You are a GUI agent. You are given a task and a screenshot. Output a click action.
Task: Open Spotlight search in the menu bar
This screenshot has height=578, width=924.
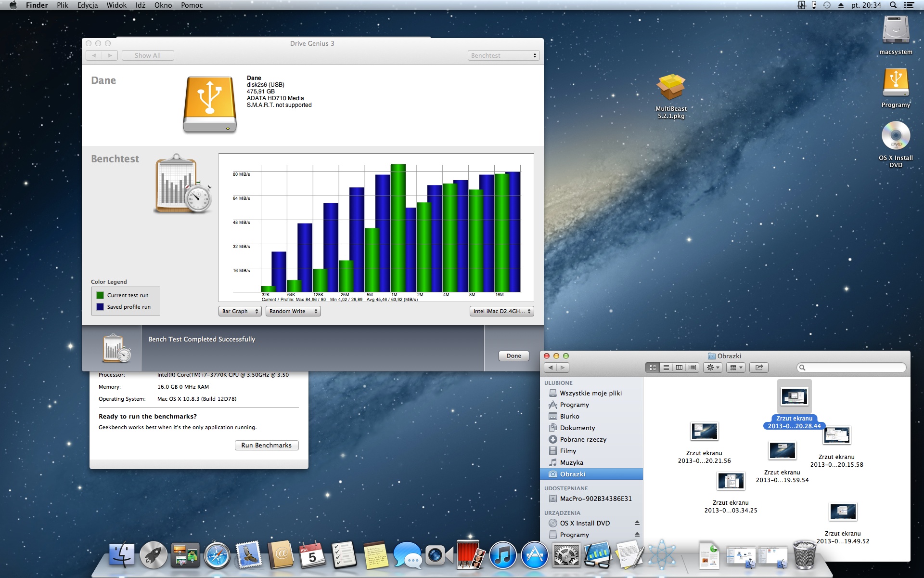[x=893, y=5]
